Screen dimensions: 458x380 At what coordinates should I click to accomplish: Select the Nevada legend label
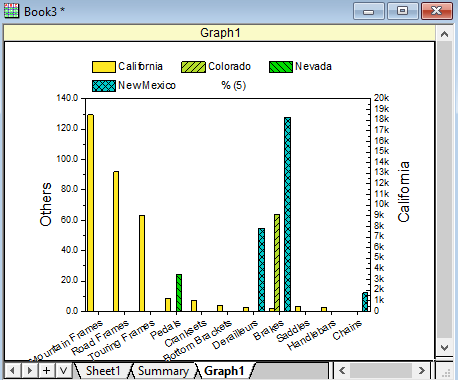coord(313,66)
